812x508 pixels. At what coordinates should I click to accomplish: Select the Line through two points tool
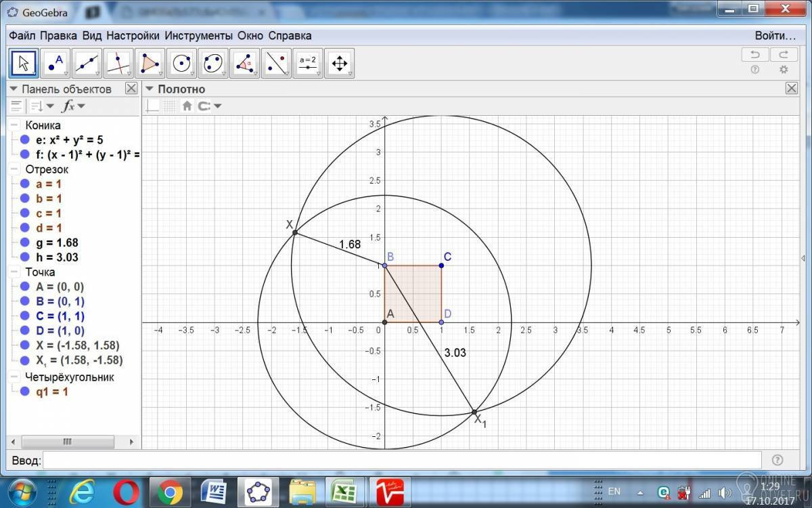[x=87, y=64]
